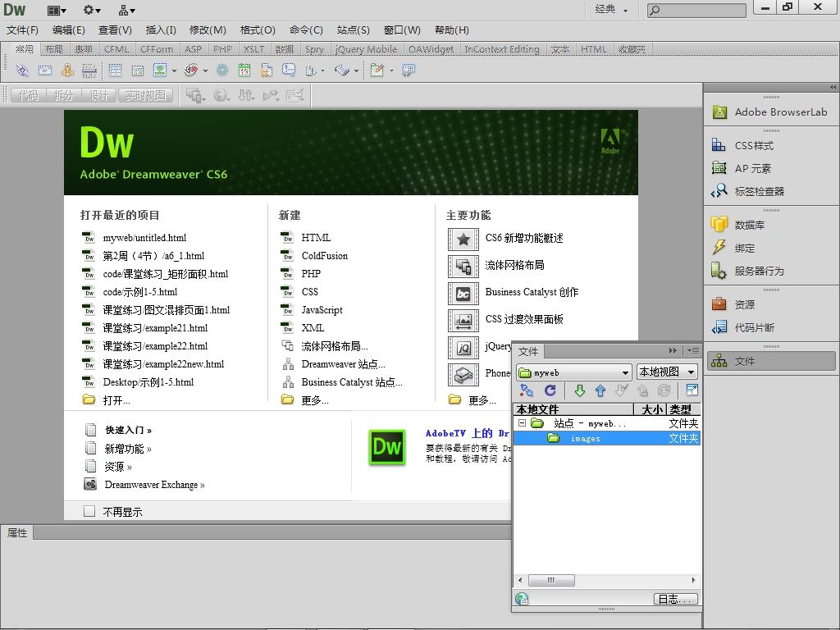Screen dimensions: 840x630
Task: Click connect to remote server icon in Files panel
Action: pyautogui.click(x=527, y=390)
